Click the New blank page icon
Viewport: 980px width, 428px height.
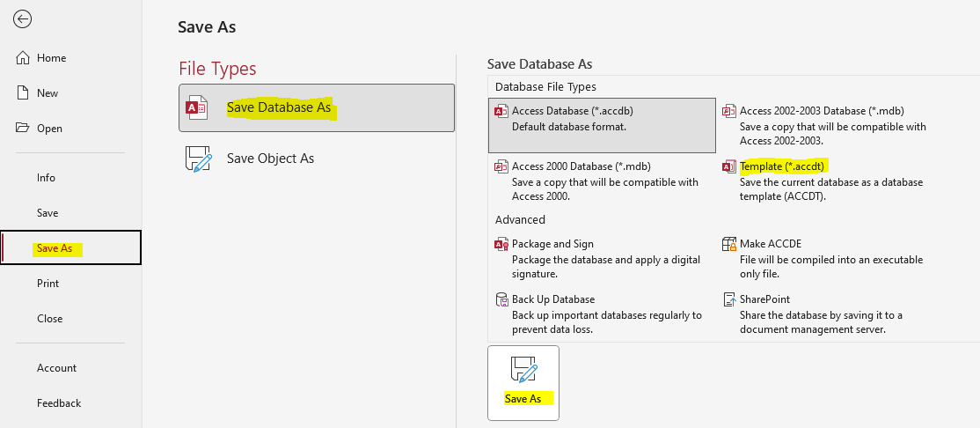pyautogui.click(x=23, y=93)
